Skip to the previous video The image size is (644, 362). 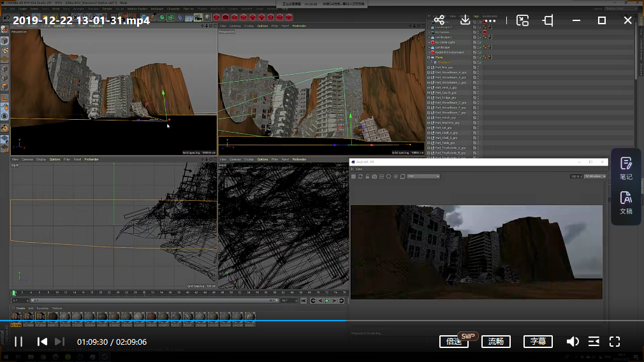[x=42, y=342]
